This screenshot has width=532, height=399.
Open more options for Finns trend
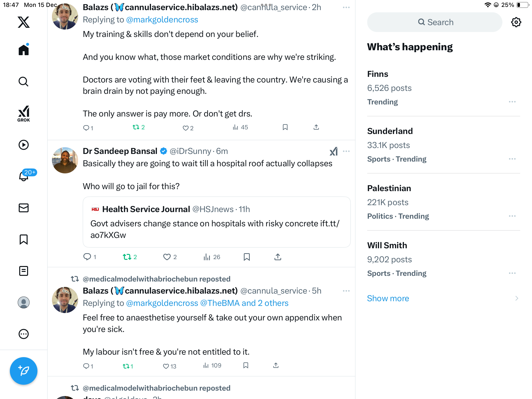pos(512,102)
